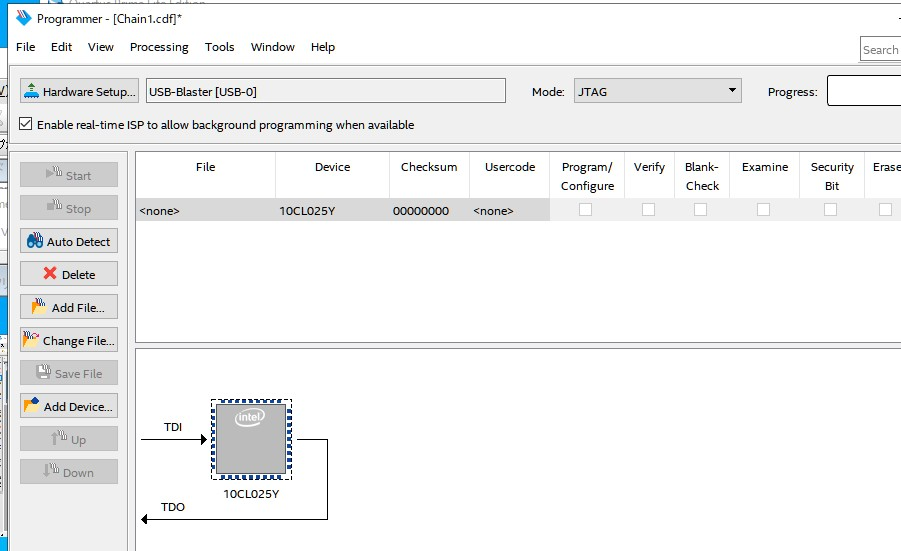Select the 00000000 checksum cell

[x=429, y=210]
